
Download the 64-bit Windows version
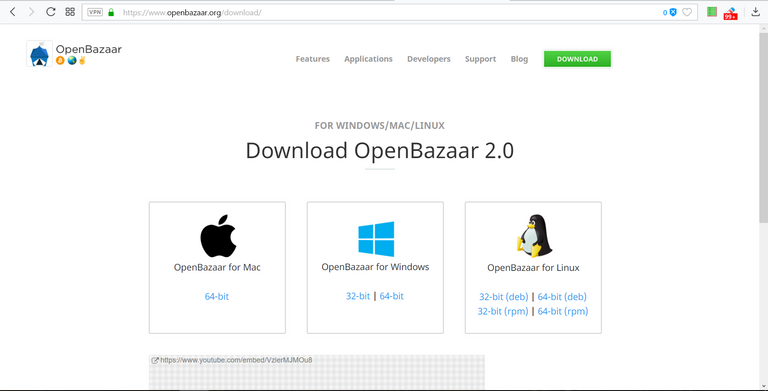(392, 296)
